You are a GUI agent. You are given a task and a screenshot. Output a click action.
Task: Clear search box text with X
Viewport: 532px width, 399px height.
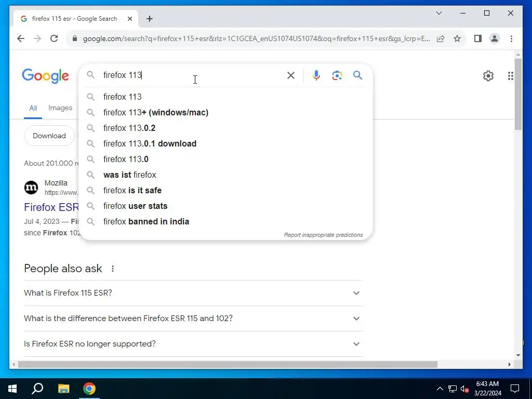291,75
